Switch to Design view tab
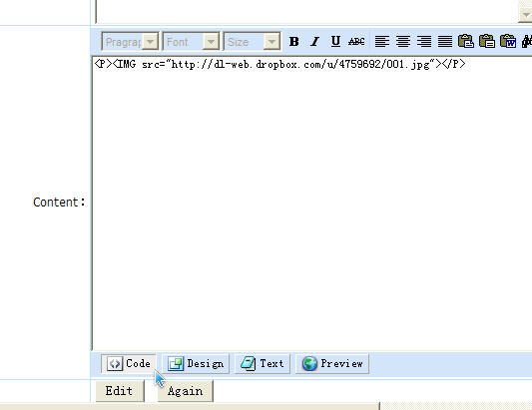The height and width of the screenshot is (410, 532). click(x=196, y=364)
